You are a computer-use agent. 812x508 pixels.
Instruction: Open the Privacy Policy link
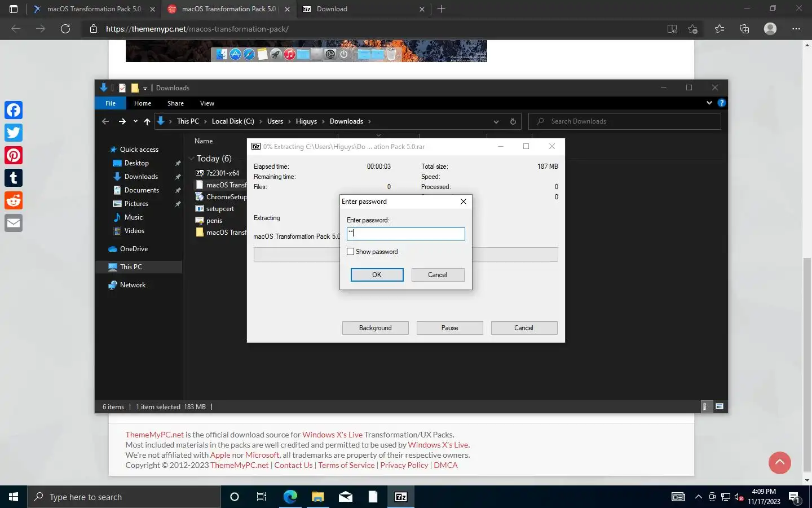[x=404, y=465]
